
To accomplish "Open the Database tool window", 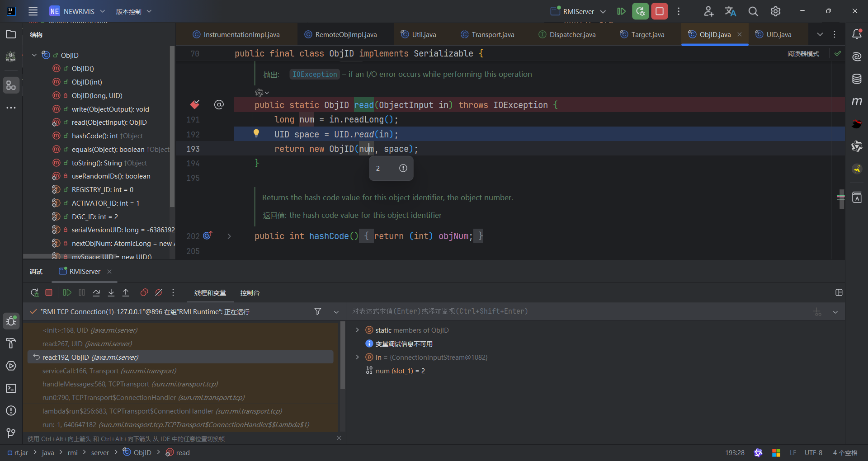I will 857,79.
